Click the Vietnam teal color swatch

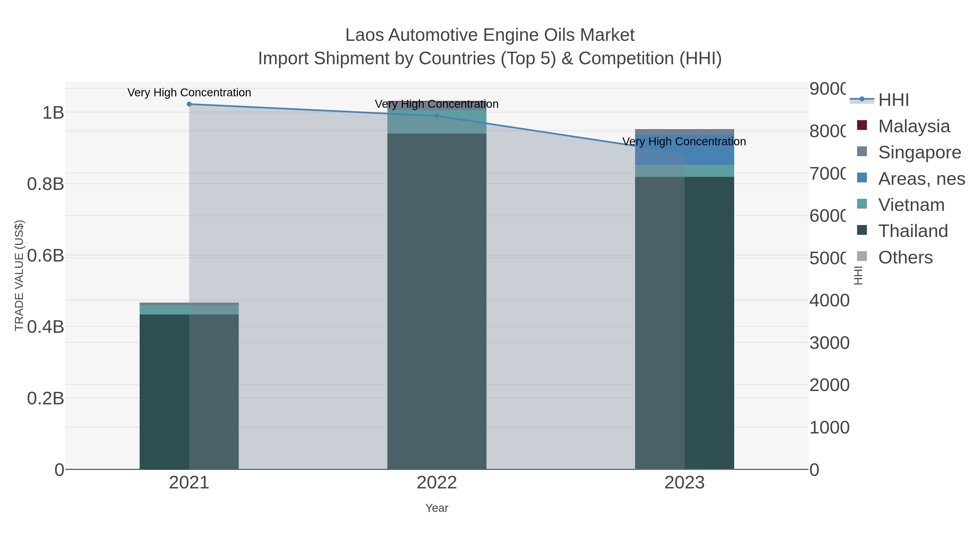(x=862, y=204)
